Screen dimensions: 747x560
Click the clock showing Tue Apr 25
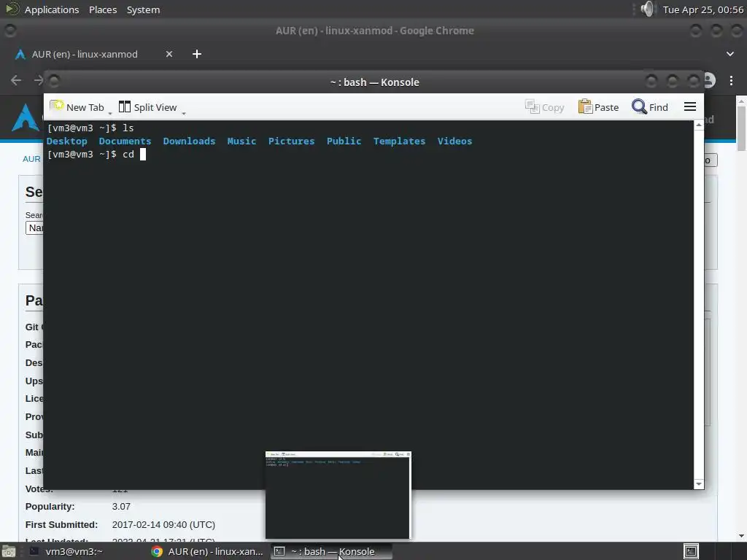click(x=703, y=9)
